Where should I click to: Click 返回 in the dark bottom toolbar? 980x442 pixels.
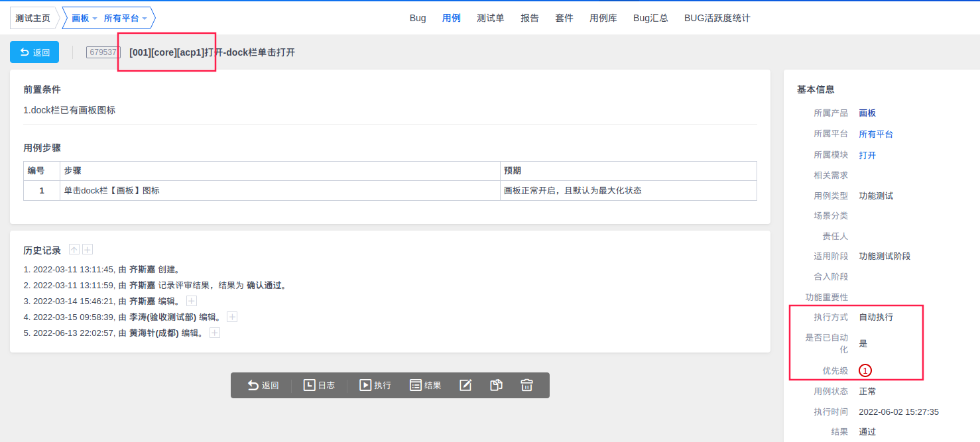point(263,385)
